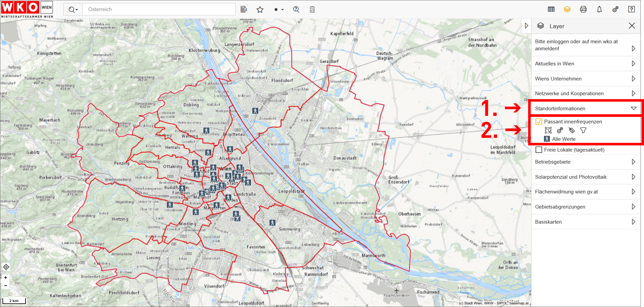The width and height of the screenshot is (644, 307).
Task: Click the star favorites icon in toolbar
Action: tap(260, 10)
